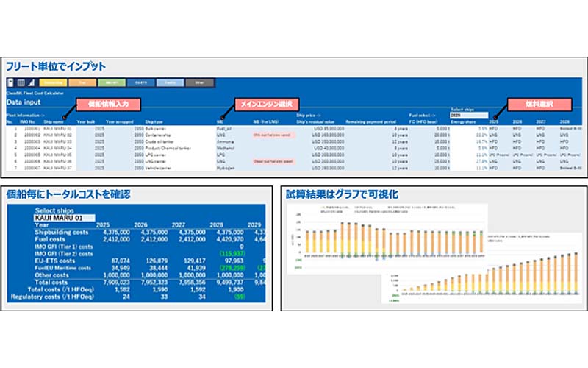This screenshot has height=368, width=588.
Task: Click the FC (HFO base) column header
Action: [x=424, y=121]
